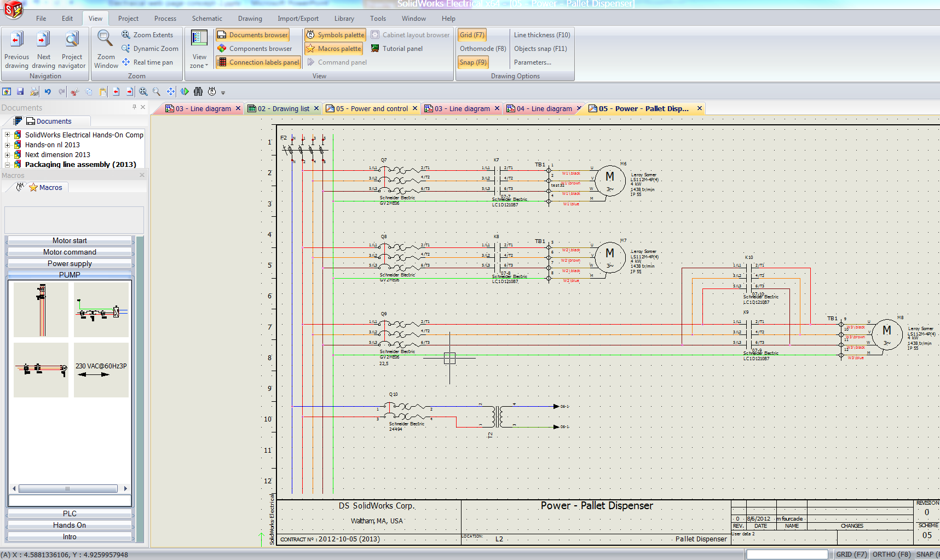The image size is (940, 560).
Task: Enable Real time pan
Action: (147, 62)
